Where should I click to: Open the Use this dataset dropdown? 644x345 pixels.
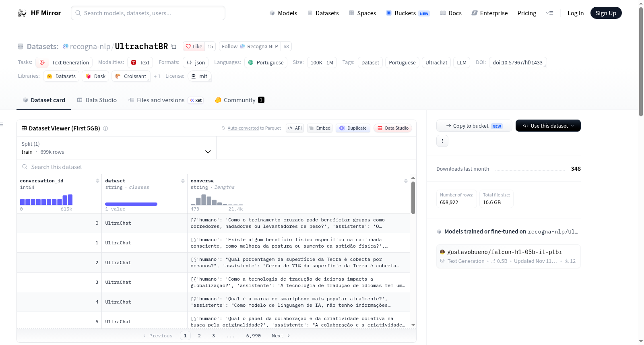click(x=548, y=126)
